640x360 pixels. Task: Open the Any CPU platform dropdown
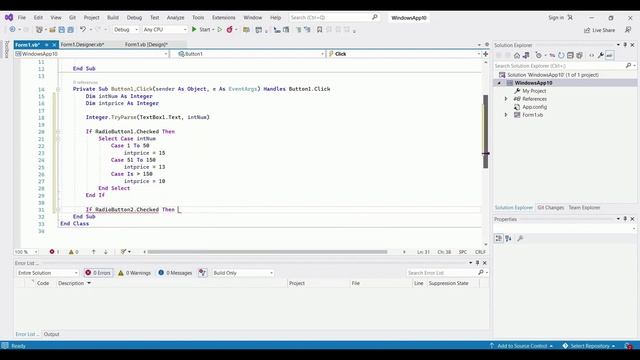click(x=165, y=29)
